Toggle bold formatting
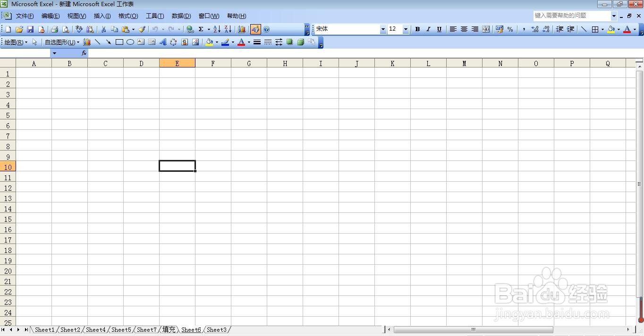644x336 pixels. click(417, 29)
